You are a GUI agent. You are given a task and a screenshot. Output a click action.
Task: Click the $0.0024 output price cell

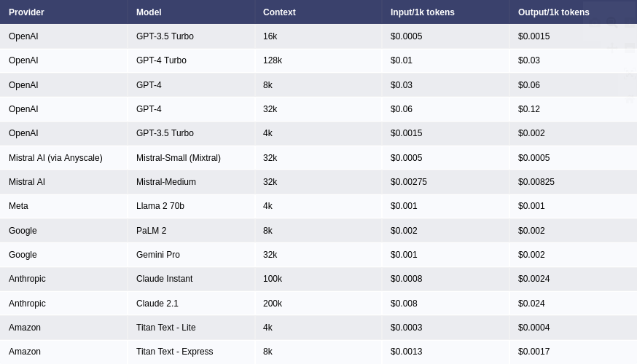point(534,279)
